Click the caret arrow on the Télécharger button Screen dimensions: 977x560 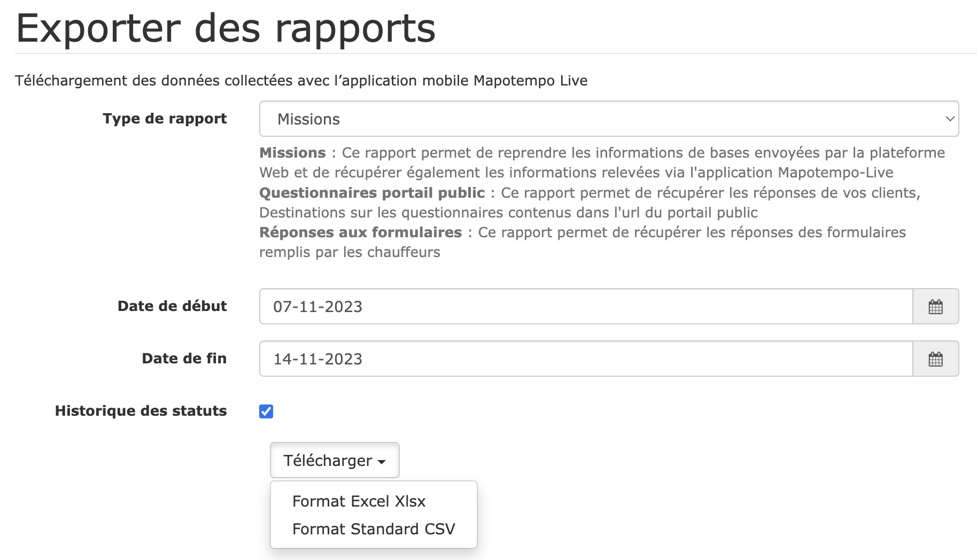[x=381, y=461]
